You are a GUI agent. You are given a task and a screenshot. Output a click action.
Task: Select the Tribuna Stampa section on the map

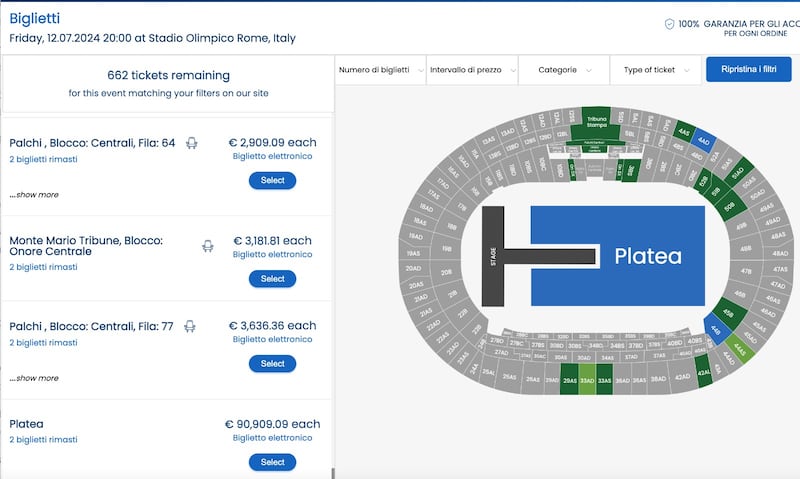(596, 123)
